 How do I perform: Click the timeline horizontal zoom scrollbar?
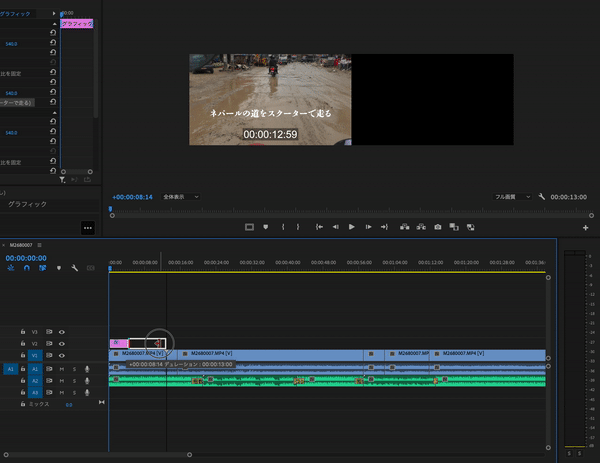98,455
